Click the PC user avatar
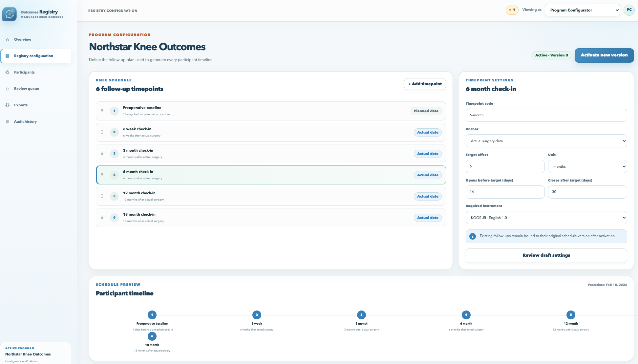This screenshot has width=638, height=364. pos(629,10)
